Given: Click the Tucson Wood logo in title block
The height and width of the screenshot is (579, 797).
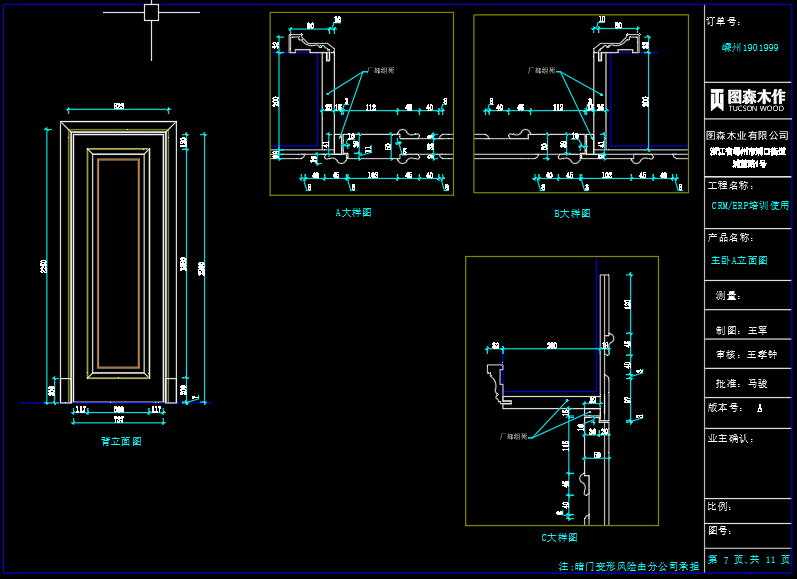Looking at the screenshot, I should click(748, 99).
